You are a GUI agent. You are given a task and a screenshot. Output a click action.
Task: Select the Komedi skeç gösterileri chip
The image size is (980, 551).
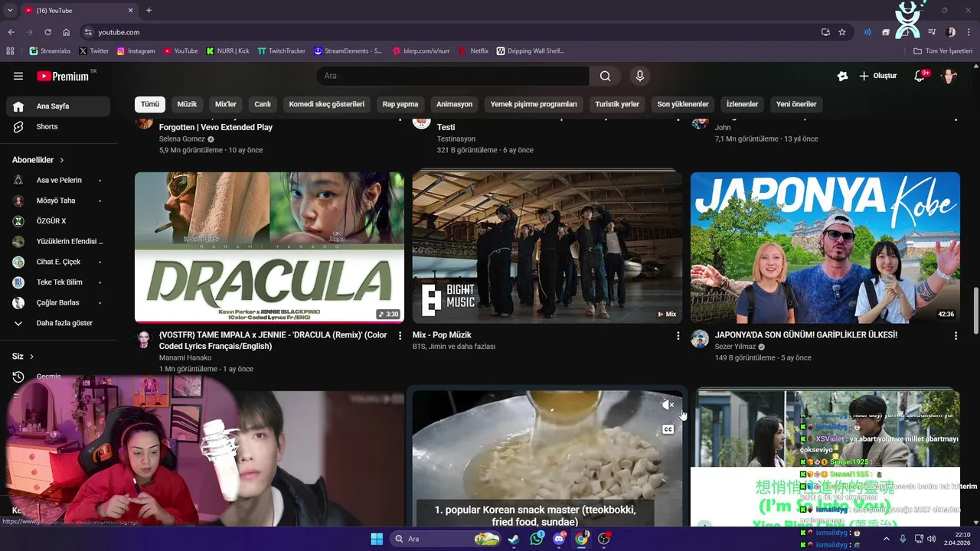(327, 104)
